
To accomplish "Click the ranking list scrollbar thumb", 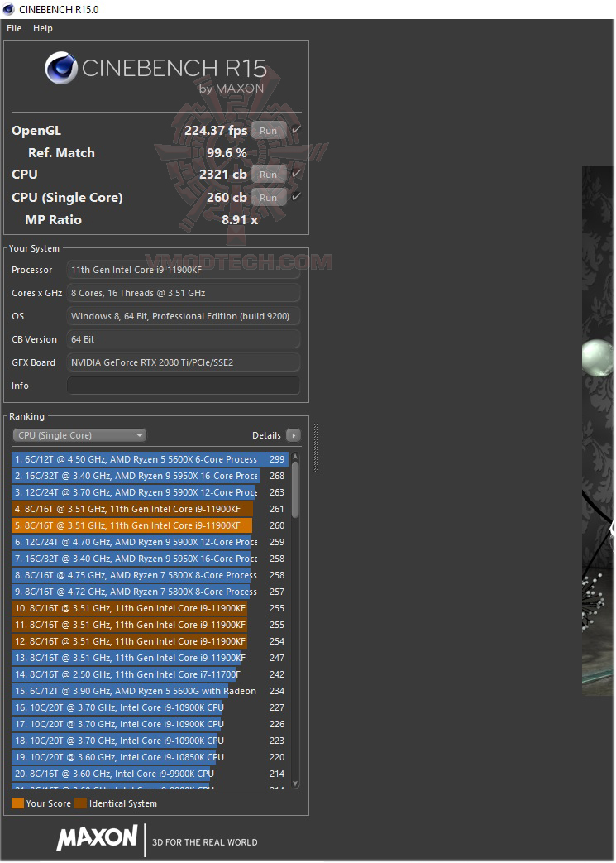I will [x=295, y=490].
